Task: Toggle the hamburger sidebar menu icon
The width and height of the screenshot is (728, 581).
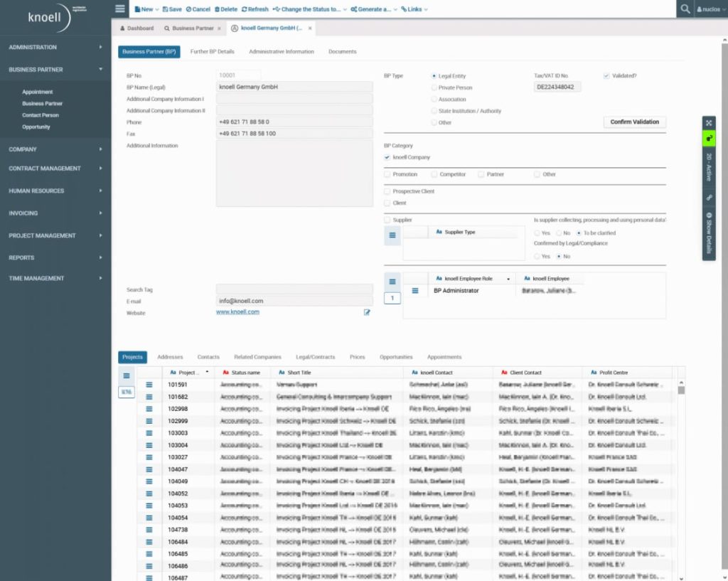Action: [x=119, y=9]
